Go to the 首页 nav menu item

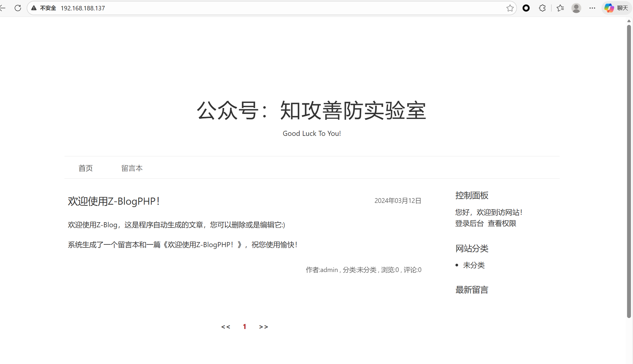click(86, 168)
